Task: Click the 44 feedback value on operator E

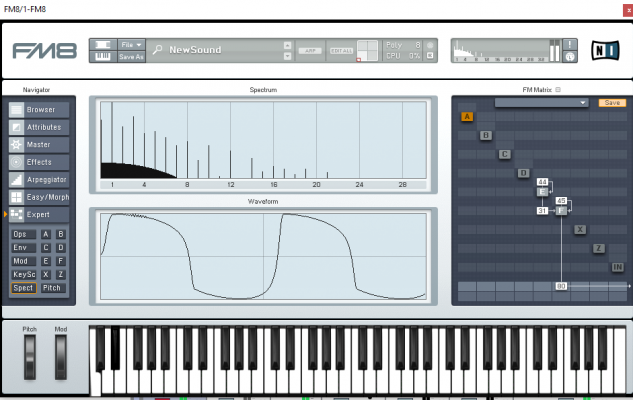Action: click(x=542, y=182)
